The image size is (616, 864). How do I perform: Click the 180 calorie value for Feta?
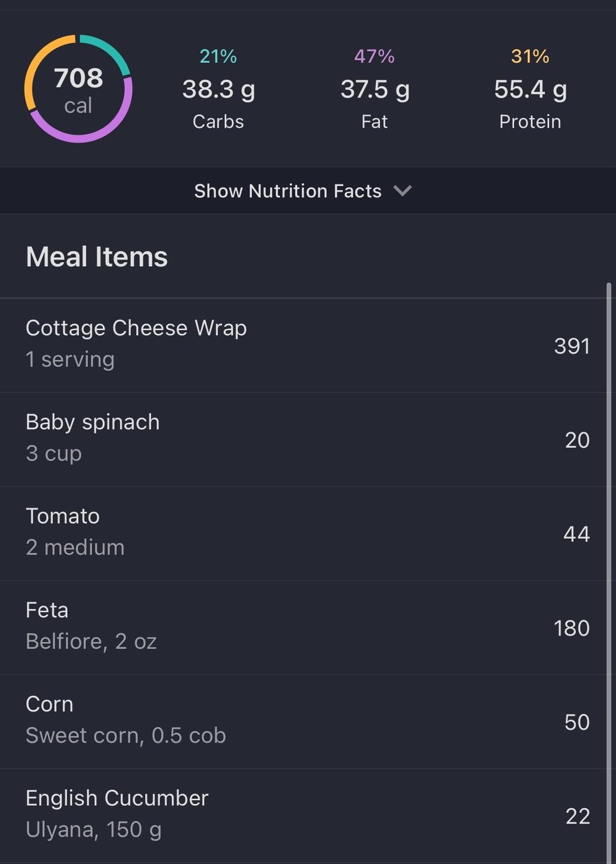[x=572, y=628]
